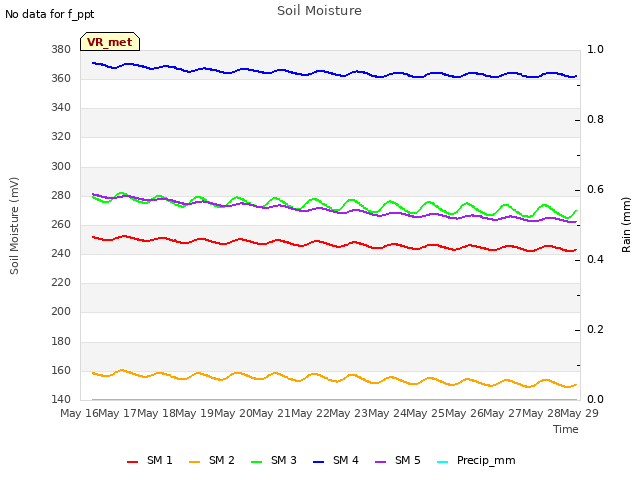Viewport: 640px width, 480px height.
Task: Click the 200 y-axis tick label
Action: click(61, 312)
